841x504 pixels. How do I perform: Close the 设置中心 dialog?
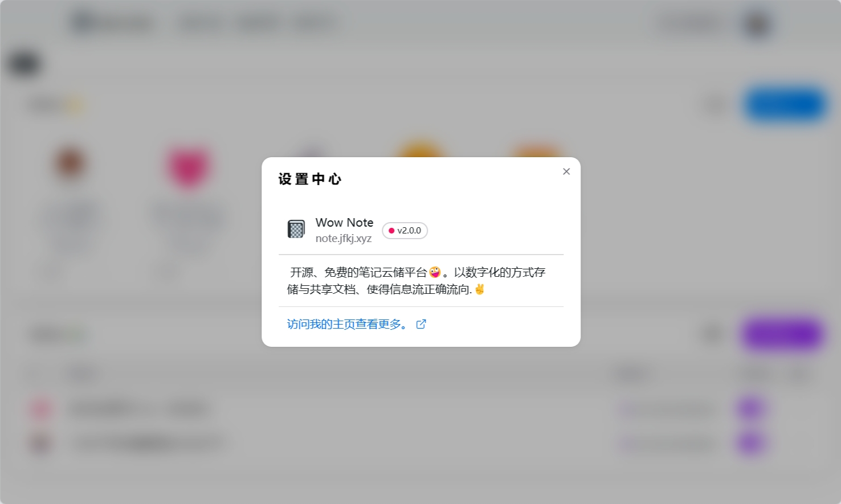tap(566, 171)
